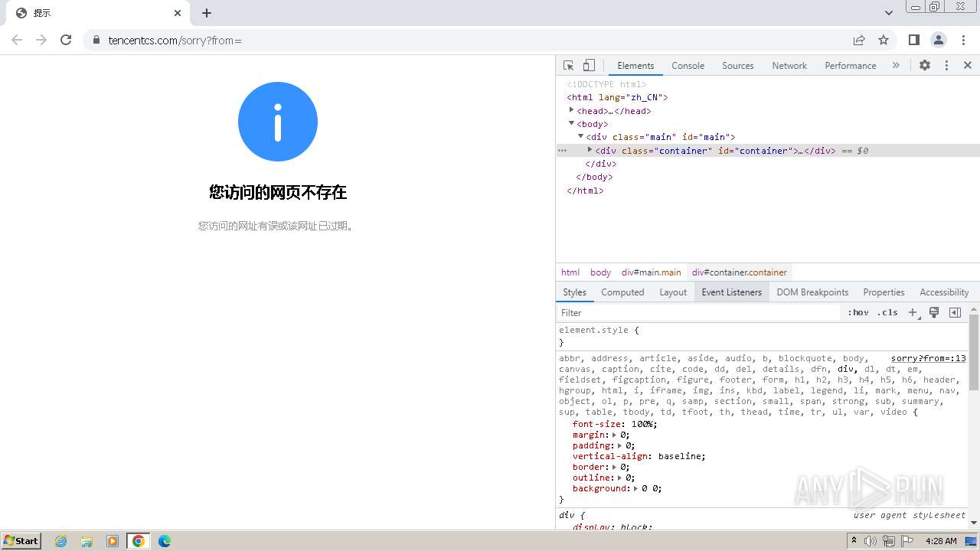Reload the current page

pyautogui.click(x=66, y=40)
